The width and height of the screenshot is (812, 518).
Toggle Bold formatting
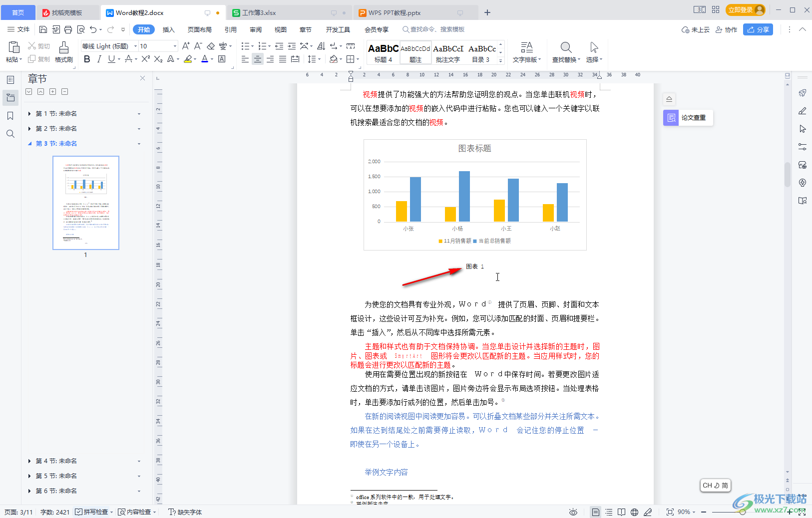(87, 59)
